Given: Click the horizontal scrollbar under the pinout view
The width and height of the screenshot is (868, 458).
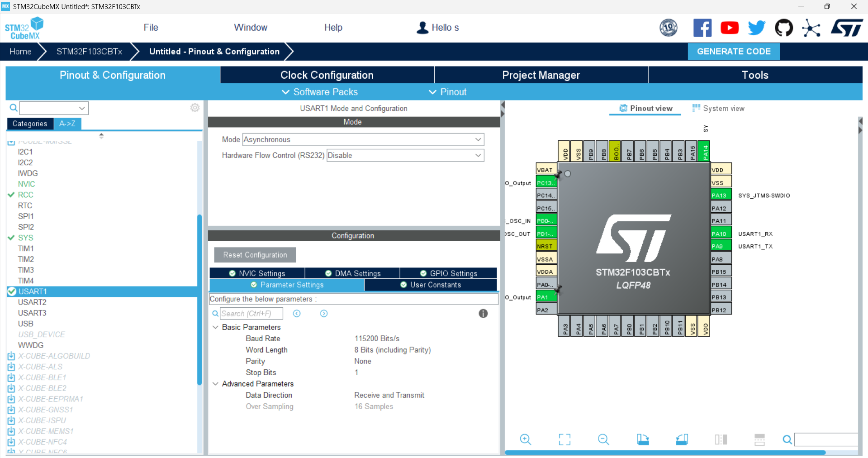Looking at the screenshot, I should coord(665,452).
